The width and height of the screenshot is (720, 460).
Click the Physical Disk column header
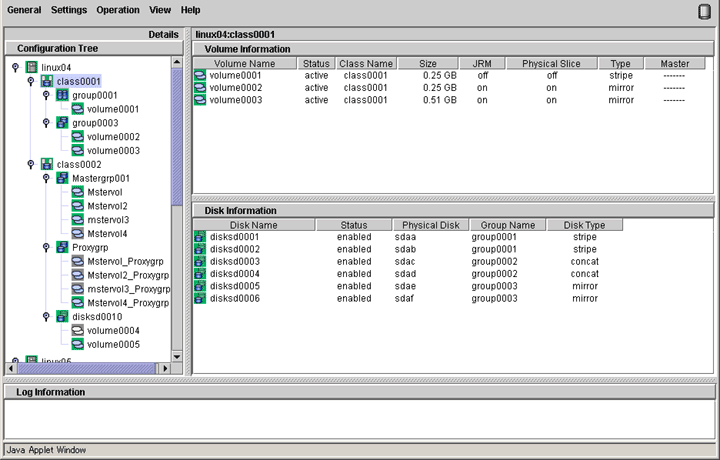tap(430, 225)
